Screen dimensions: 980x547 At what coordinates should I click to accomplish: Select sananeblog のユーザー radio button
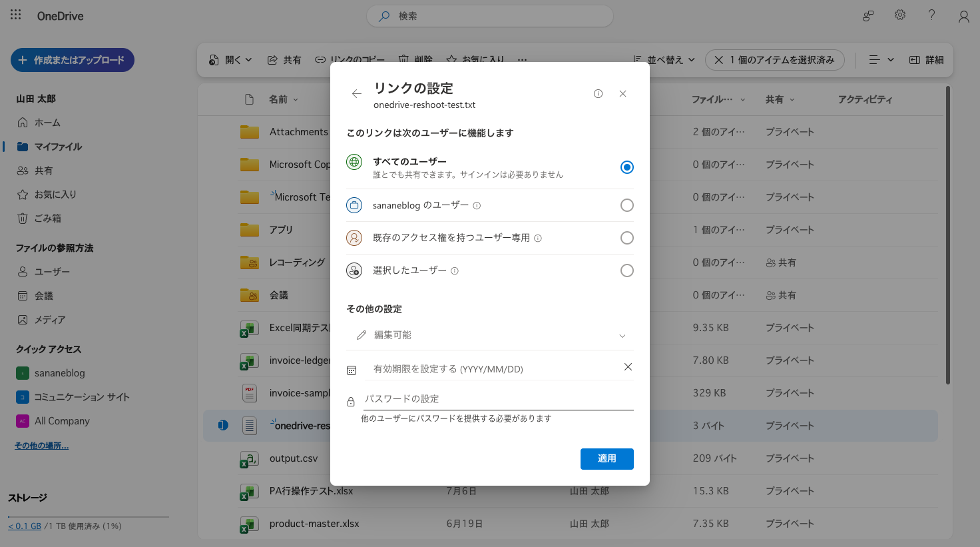point(626,205)
